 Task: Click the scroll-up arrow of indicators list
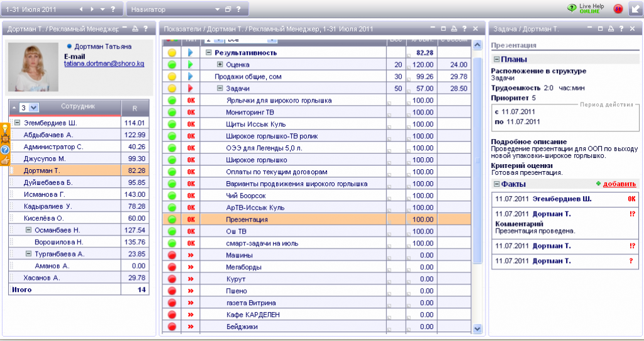[x=477, y=45]
